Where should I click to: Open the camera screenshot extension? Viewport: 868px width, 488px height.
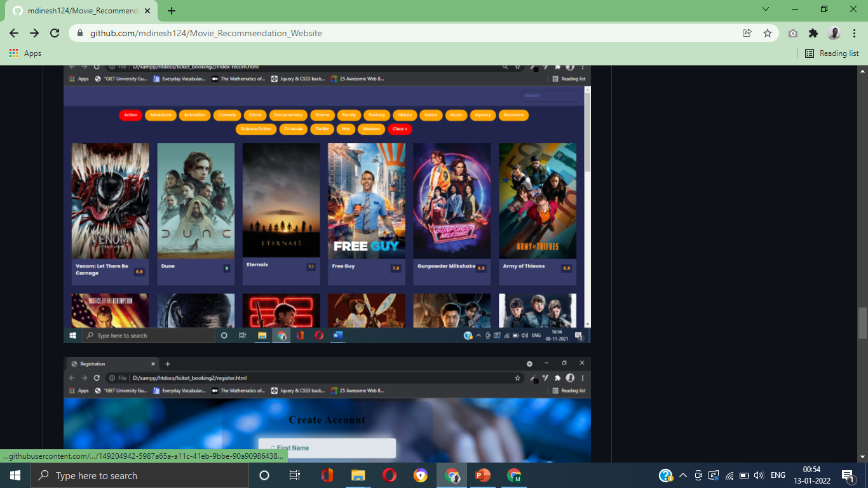click(x=793, y=33)
